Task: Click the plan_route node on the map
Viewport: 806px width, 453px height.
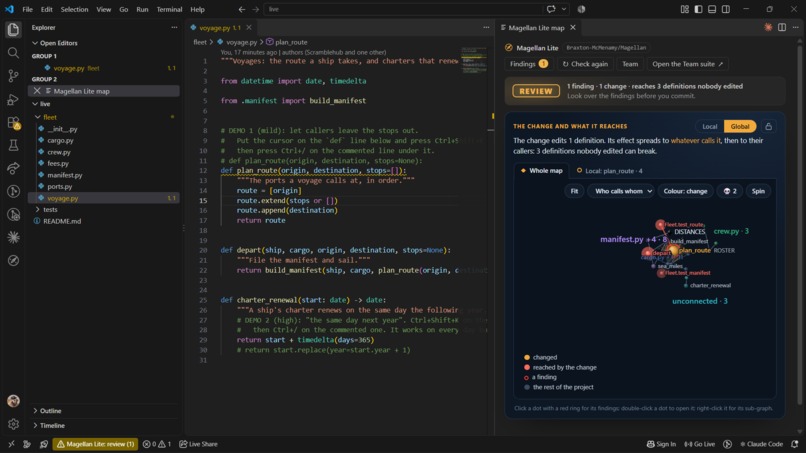Action: point(673,250)
